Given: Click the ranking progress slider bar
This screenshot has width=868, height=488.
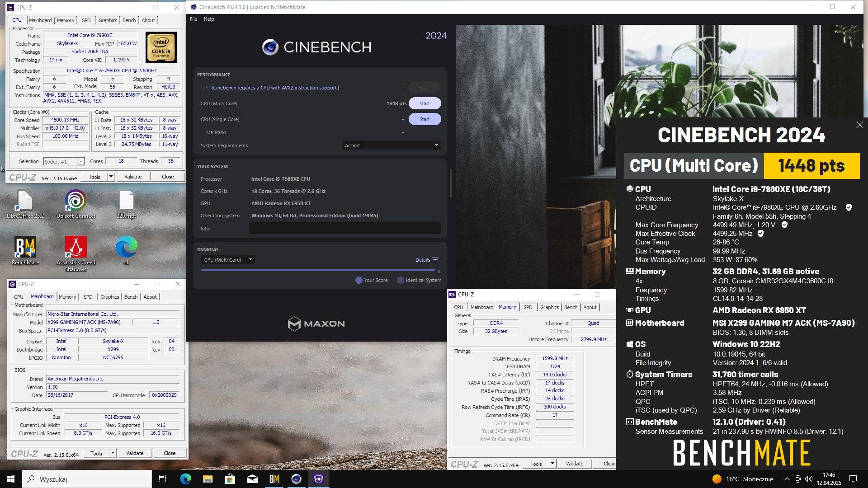Looking at the screenshot, I should (318, 270).
